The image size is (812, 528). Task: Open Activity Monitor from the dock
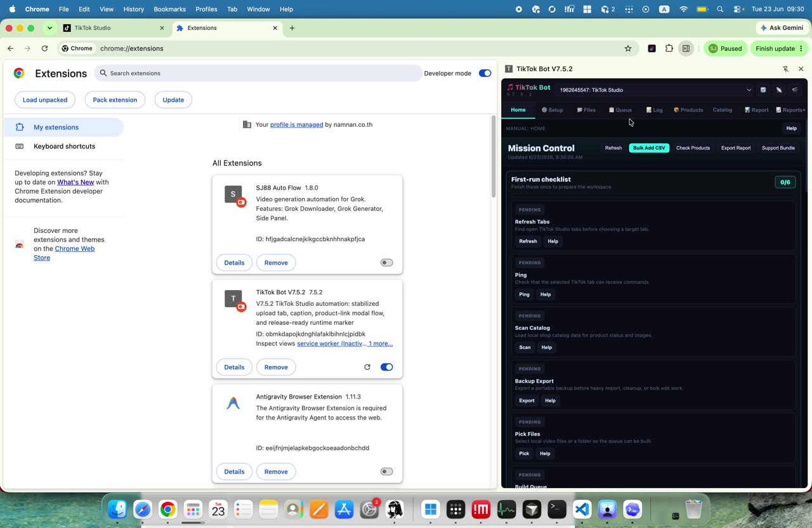pyautogui.click(x=506, y=509)
